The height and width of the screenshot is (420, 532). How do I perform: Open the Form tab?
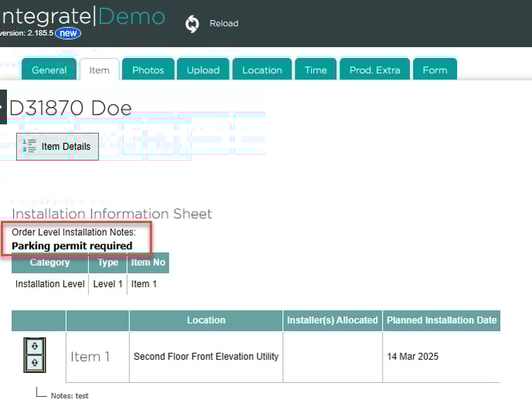coord(435,70)
